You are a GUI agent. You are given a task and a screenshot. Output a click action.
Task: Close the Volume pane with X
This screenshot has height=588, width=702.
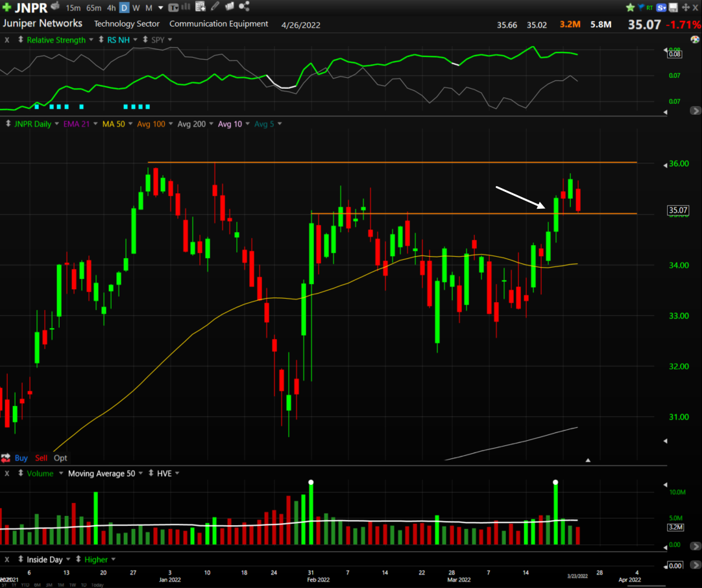pos(6,473)
